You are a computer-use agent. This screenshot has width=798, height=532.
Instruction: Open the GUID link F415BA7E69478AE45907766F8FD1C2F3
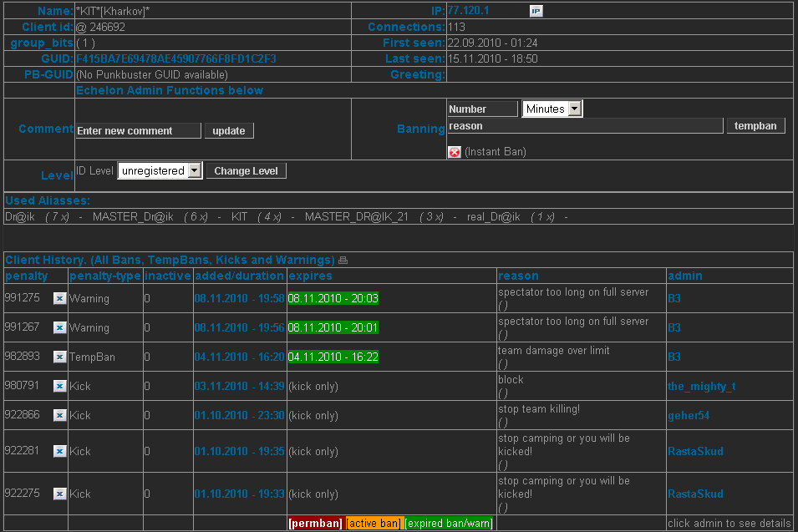(175, 59)
